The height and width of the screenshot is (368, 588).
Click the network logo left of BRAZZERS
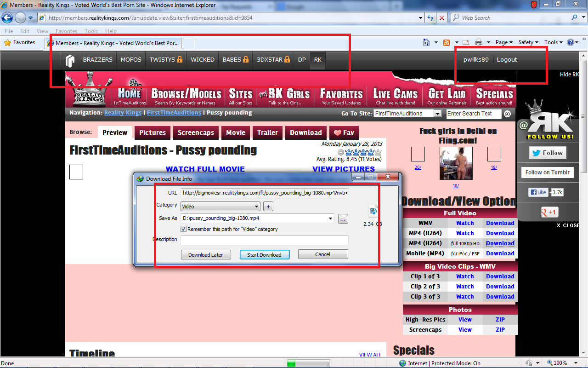click(x=70, y=60)
